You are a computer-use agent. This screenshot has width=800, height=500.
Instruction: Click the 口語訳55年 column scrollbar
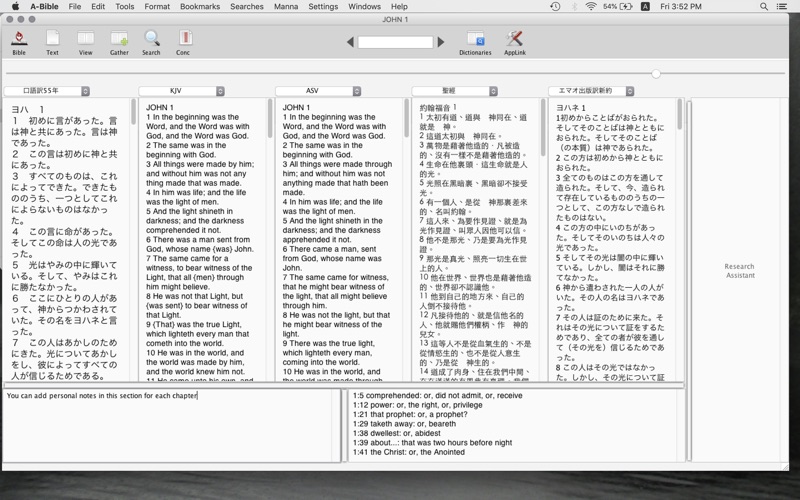133,112
